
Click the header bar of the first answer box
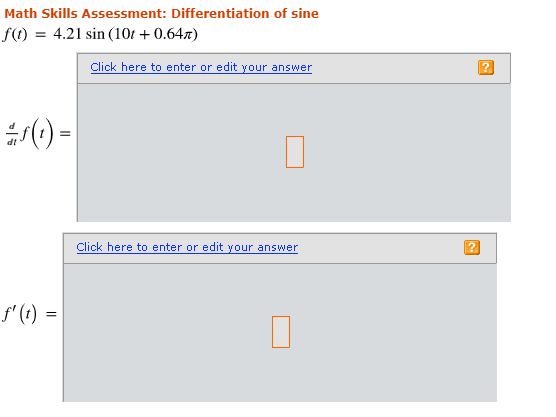pyautogui.click(x=294, y=68)
